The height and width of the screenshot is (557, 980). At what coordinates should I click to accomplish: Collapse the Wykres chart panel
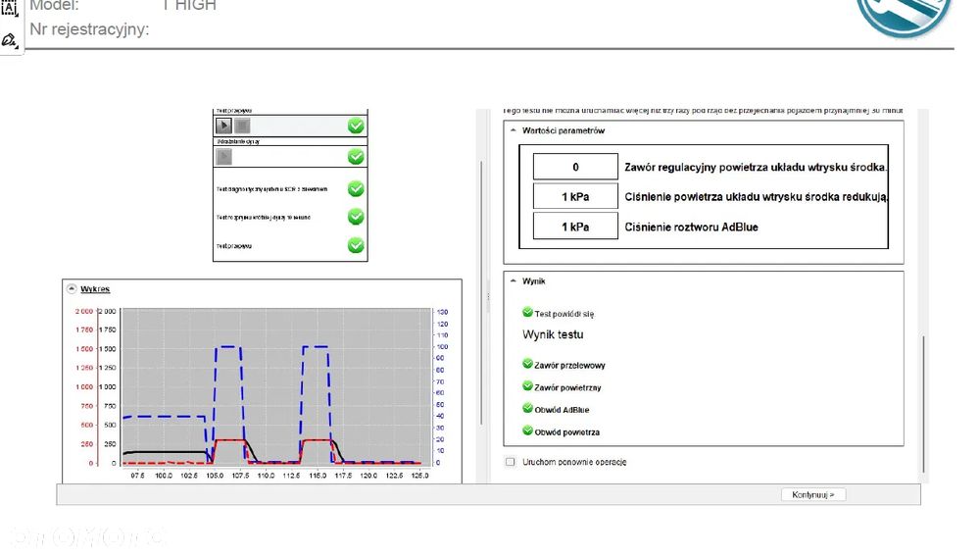tap(72, 289)
